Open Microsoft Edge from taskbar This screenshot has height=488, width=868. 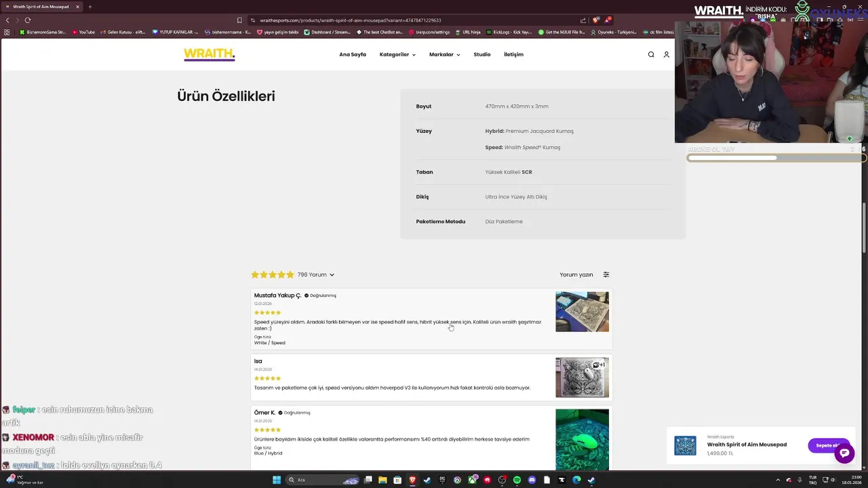pos(576,480)
